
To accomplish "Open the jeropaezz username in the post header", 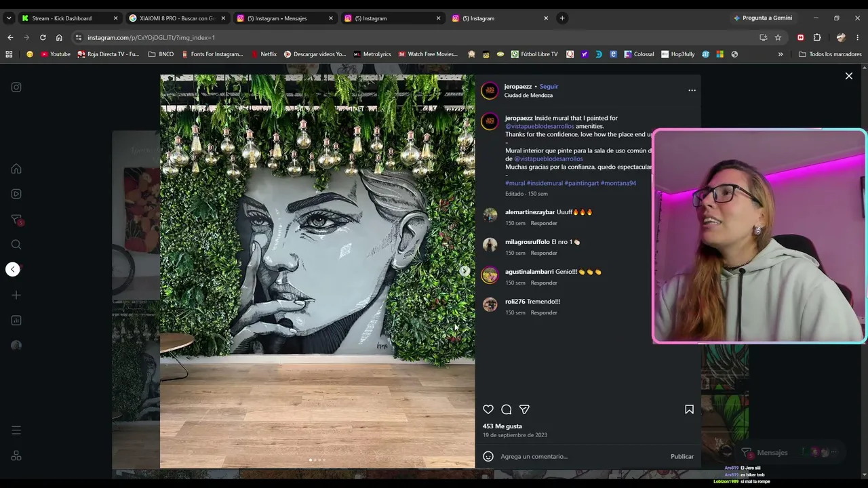I will click(x=518, y=87).
